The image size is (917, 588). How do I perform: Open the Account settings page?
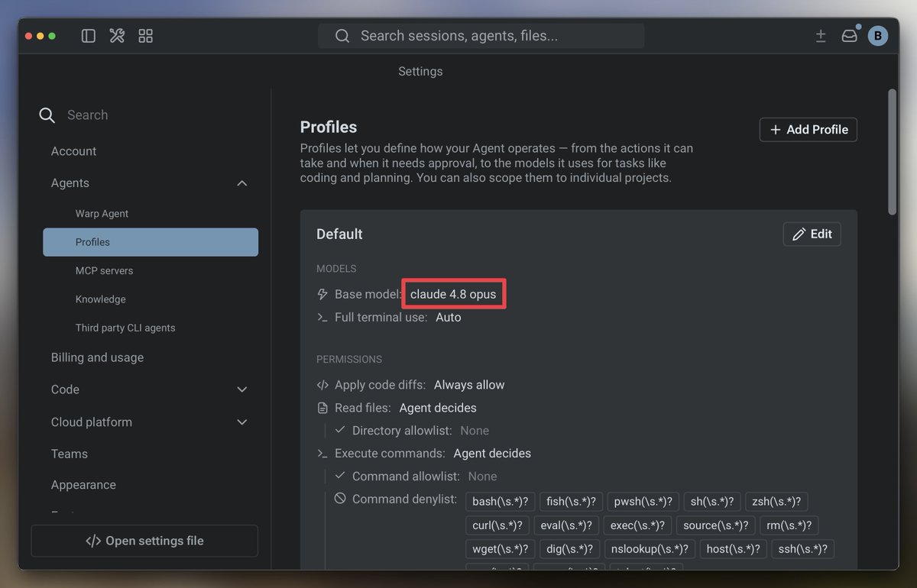coord(73,151)
